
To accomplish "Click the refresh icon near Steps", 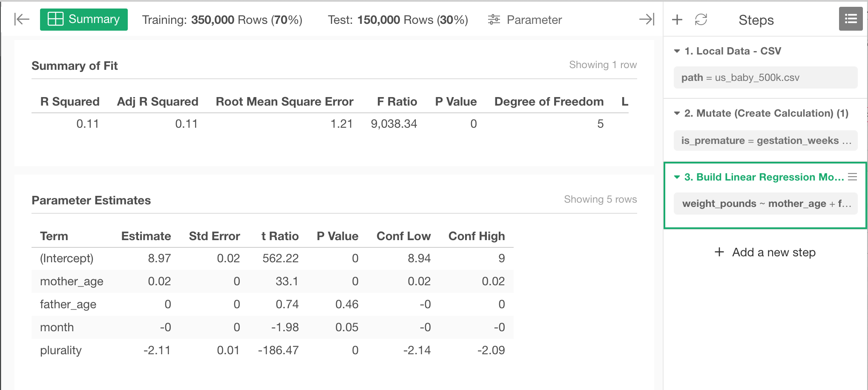I will (701, 20).
